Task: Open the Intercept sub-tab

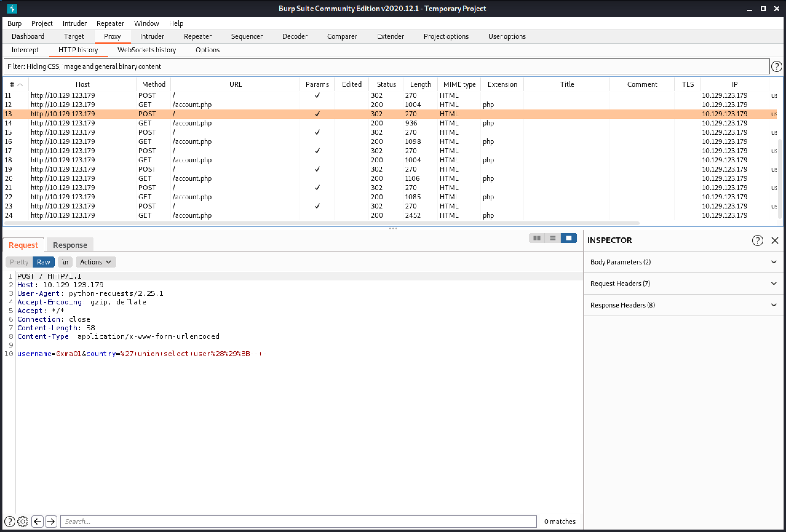Action: (x=25, y=50)
